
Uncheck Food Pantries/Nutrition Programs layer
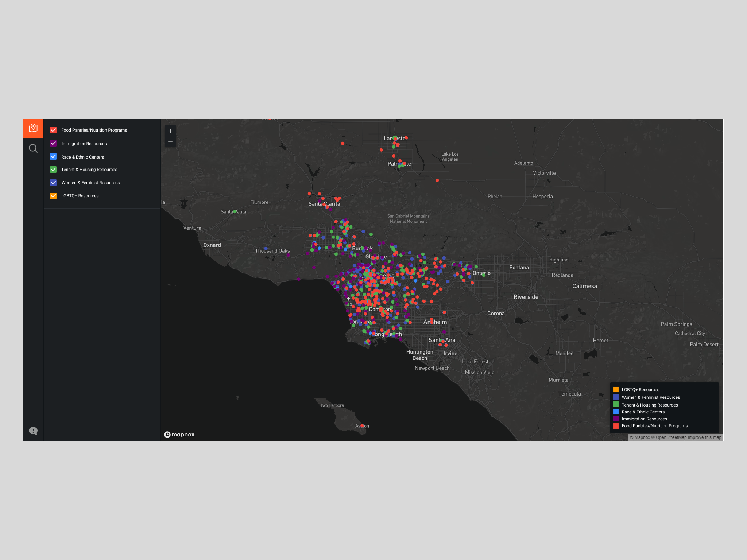pos(53,130)
